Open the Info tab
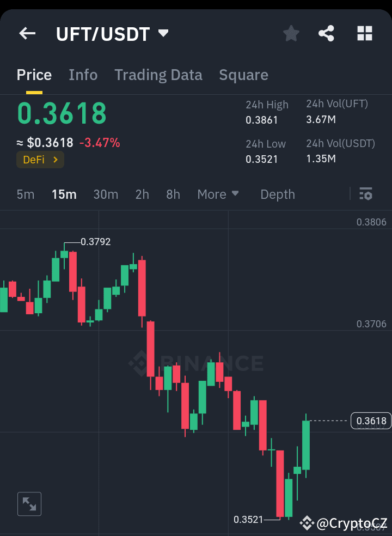This screenshot has height=536, width=392. 83,75
